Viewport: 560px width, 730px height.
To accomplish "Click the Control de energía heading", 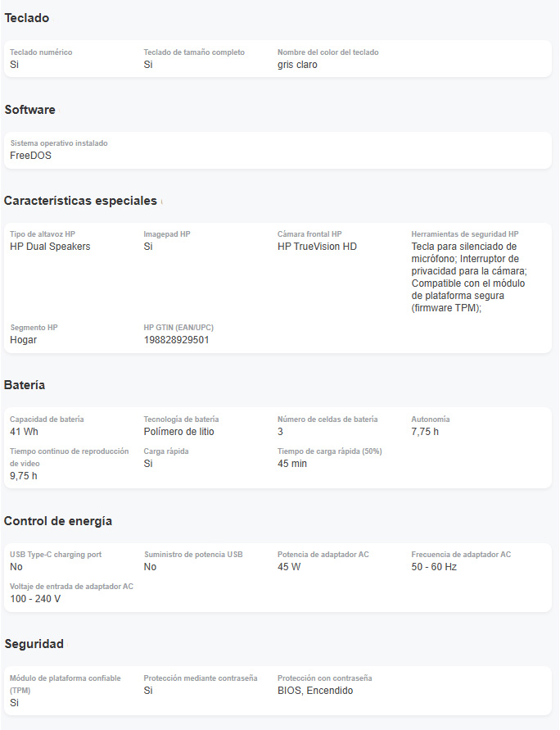I will pos(57,521).
